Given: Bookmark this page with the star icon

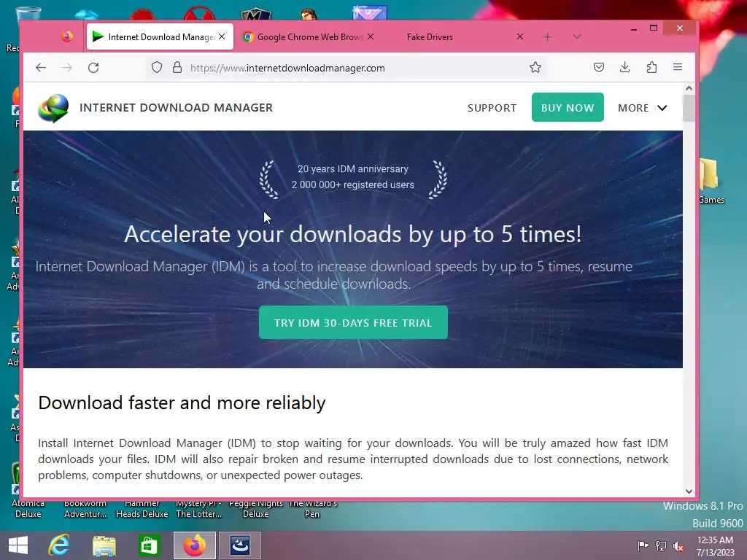Looking at the screenshot, I should click(x=535, y=68).
